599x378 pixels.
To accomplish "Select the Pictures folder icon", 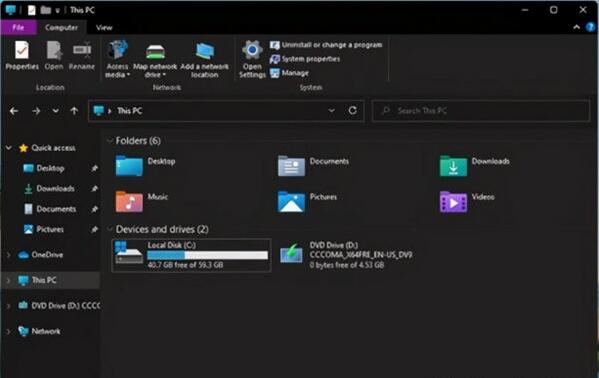I will point(291,201).
